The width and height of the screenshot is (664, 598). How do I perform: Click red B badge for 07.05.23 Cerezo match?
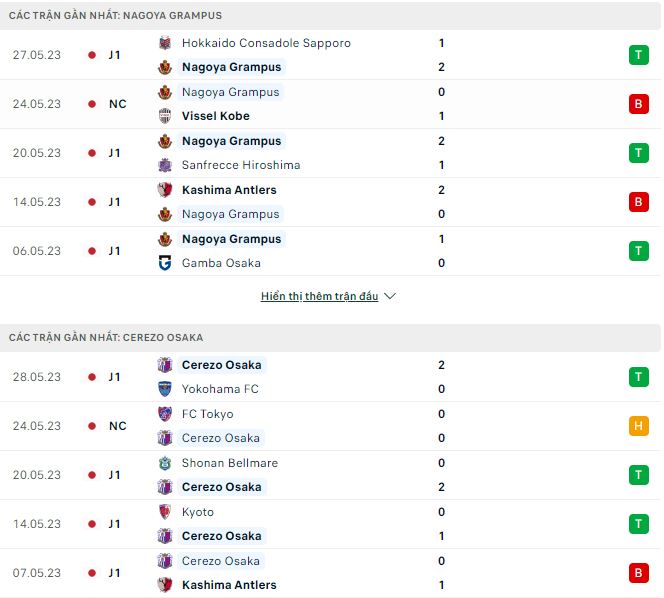coord(638,573)
